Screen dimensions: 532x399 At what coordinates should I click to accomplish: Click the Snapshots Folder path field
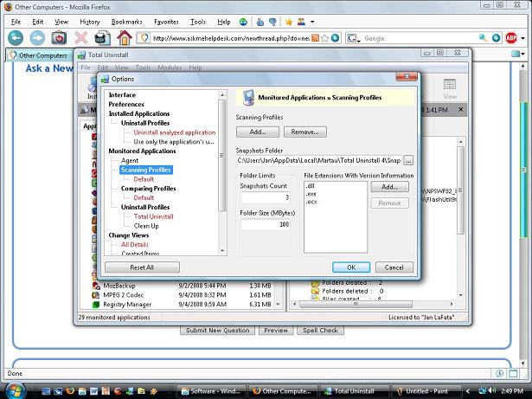pos(319,161)
